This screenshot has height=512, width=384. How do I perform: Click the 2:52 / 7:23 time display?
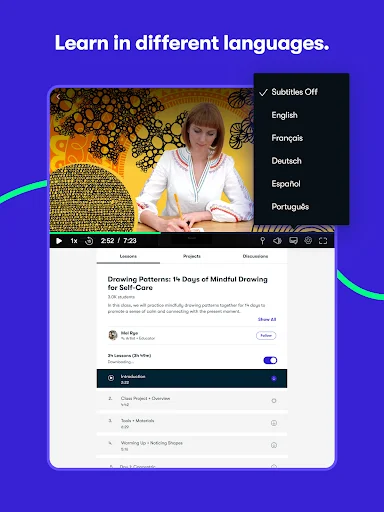[118, 241]
